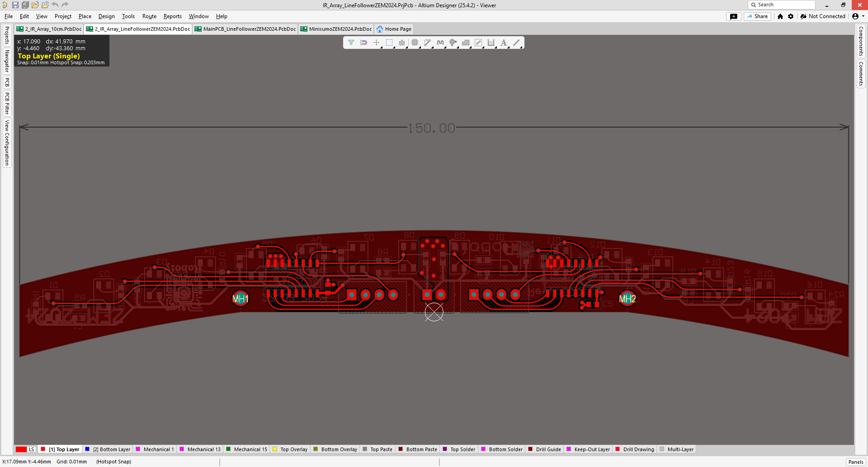Click the home icon in top bar

[780, 16]
